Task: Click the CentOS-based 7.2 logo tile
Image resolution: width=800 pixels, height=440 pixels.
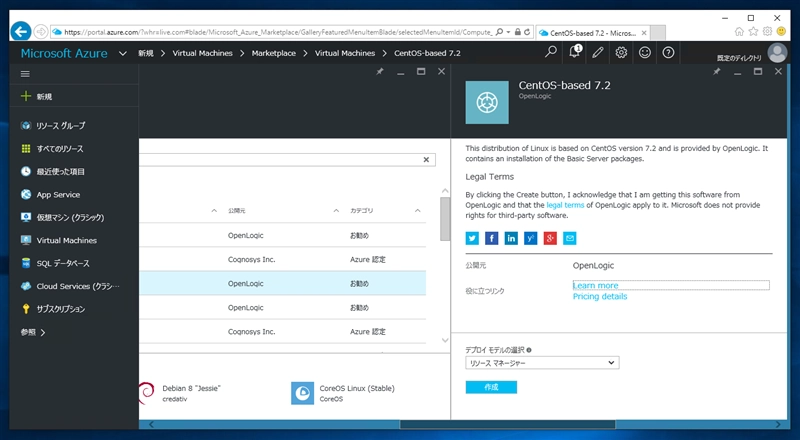Action: pos(487,102)
